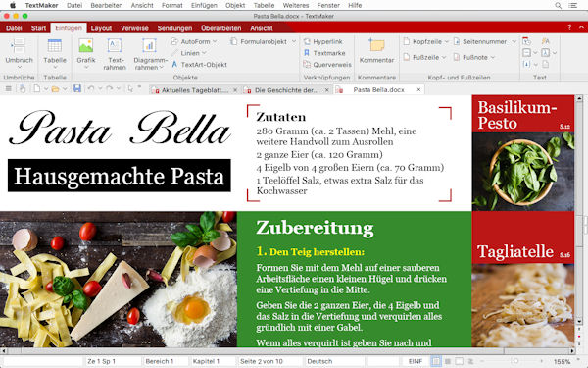Save the document with the floppy icon
The height and width of the screenshot is (368, 588).
77,88
